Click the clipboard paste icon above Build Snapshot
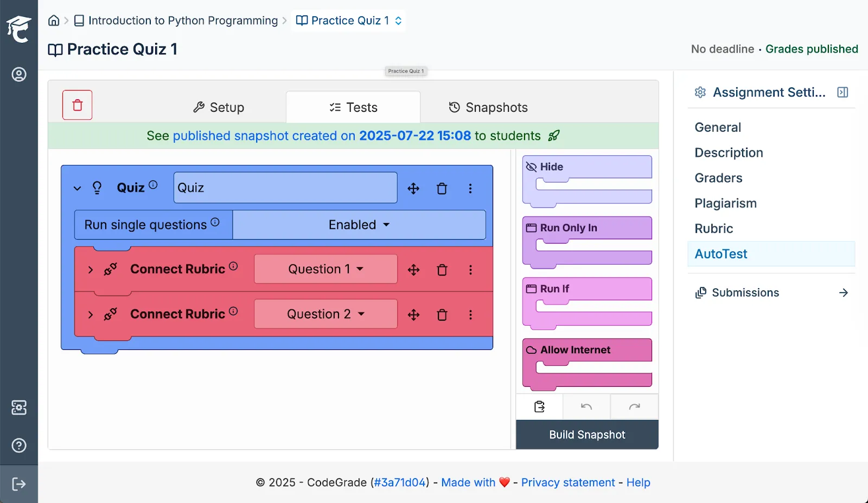Screen dimensions: 868x503 [539, 406]
